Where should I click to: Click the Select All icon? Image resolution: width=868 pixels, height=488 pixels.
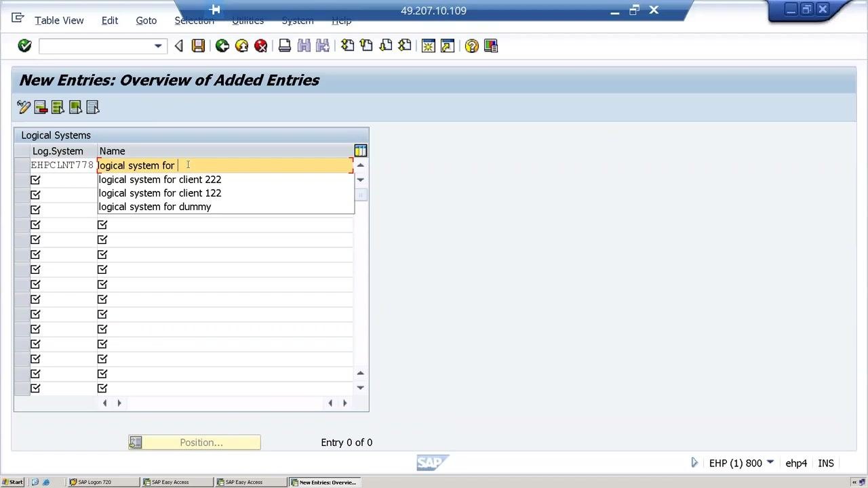(58, 107)
